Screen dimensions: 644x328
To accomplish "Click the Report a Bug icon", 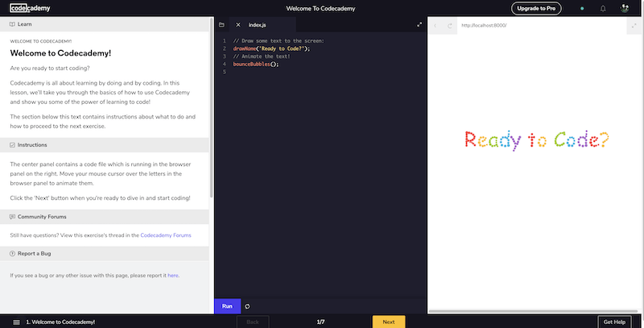I will pyautogui.click(x=12, y=254).
